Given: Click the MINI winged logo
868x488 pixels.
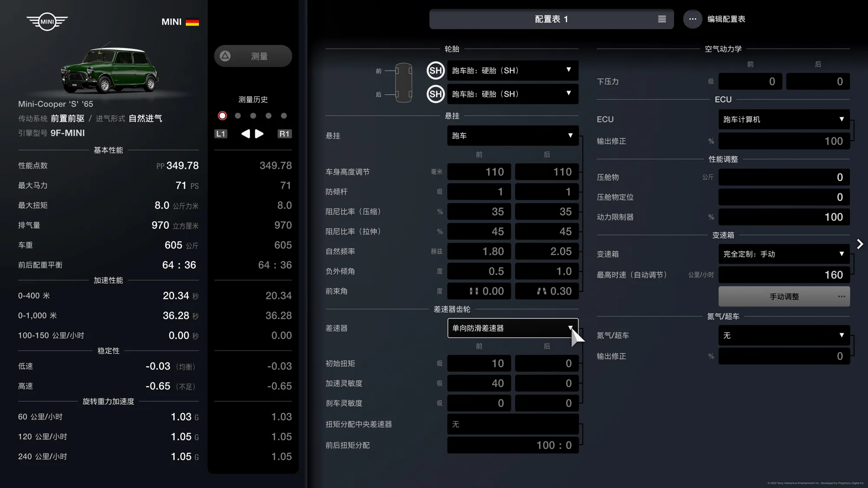Looking at the screenshot, I should tap(47, 21).
